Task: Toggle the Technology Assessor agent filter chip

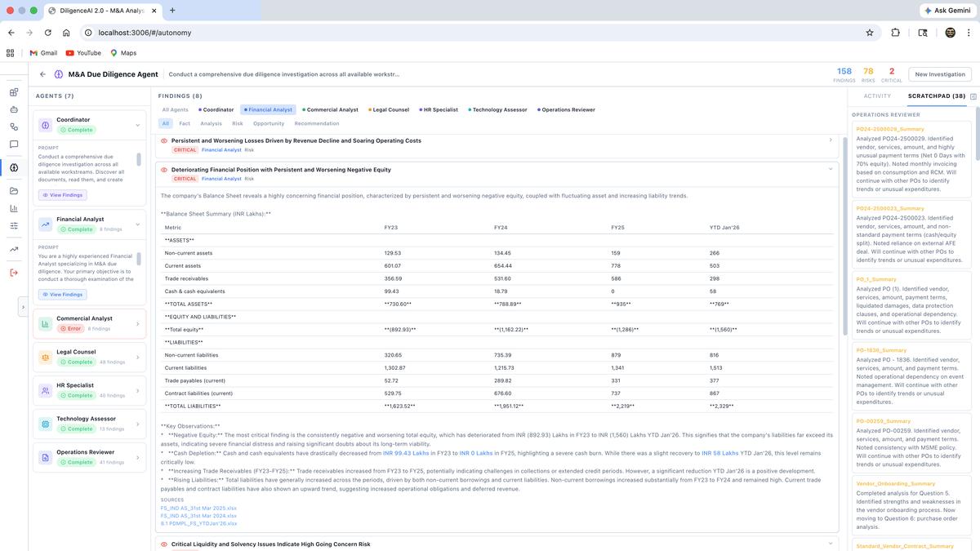Action: (500, 109)
